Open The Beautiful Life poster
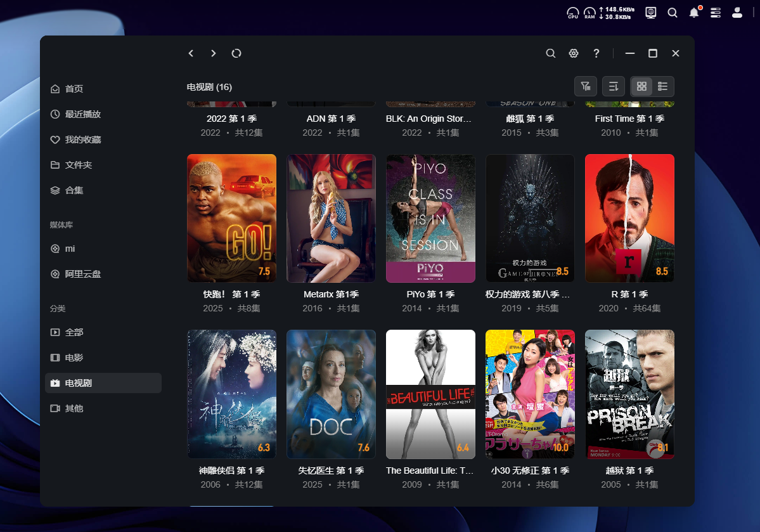Viewport: 760px width, 532px height. click(x=430, y=394)
